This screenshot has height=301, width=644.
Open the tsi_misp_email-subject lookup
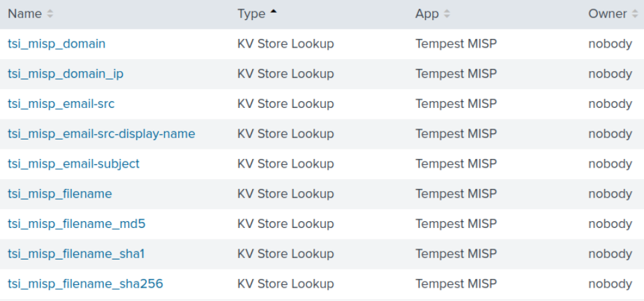click(x=74, y=164)
